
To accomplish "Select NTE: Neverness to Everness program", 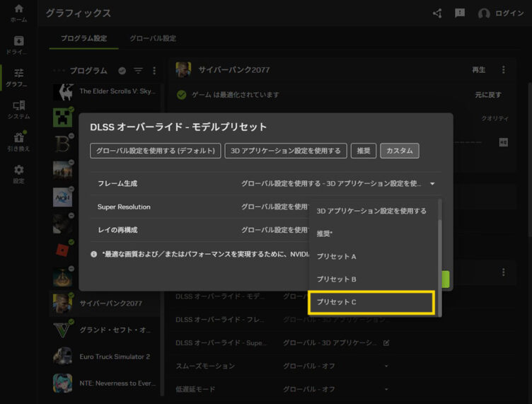I will (x=105, y=383).
